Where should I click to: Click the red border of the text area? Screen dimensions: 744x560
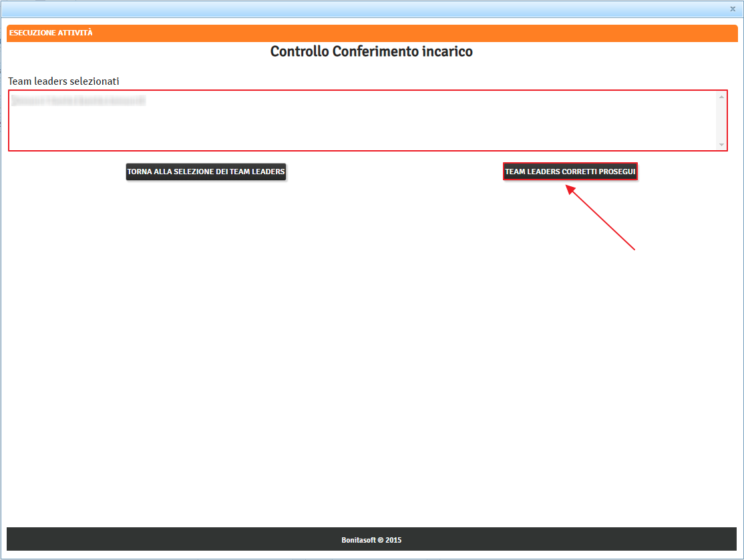(9, 121)
